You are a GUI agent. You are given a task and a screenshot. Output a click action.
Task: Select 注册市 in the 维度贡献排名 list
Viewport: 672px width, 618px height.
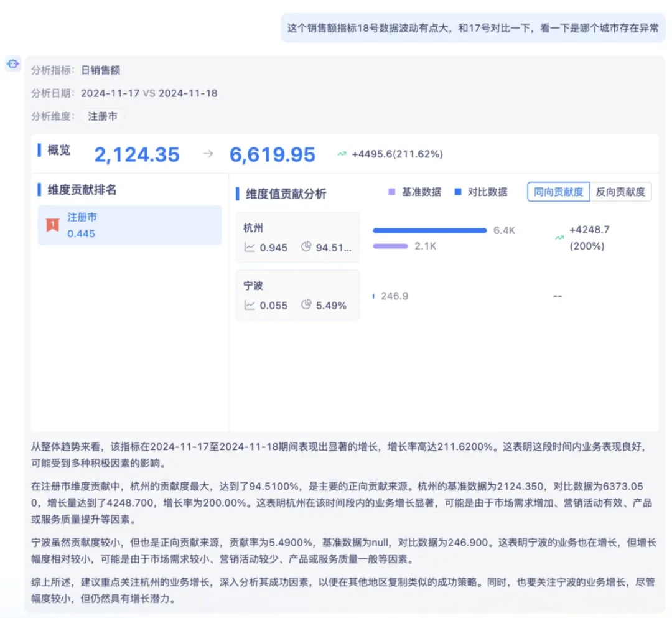click(129, 225)
